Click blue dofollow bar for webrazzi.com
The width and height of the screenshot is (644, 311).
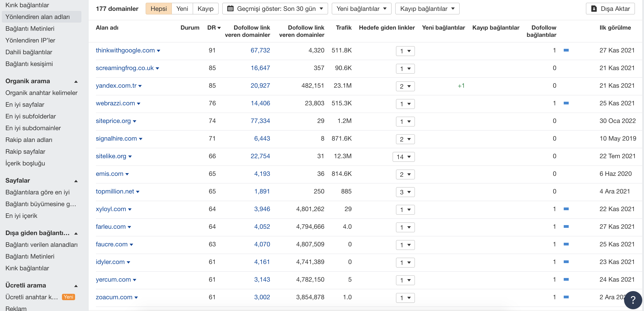566,103
